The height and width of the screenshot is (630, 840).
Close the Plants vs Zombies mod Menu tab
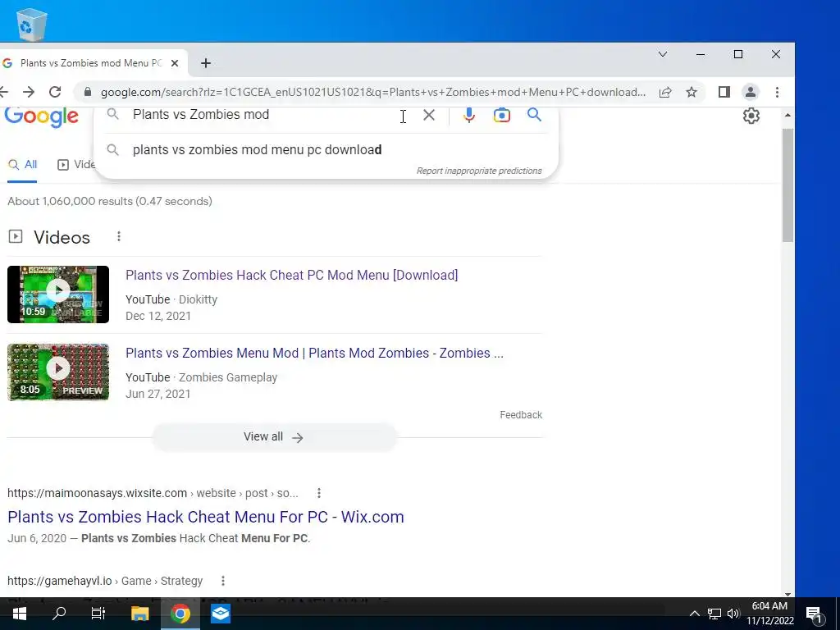[175, 63]
